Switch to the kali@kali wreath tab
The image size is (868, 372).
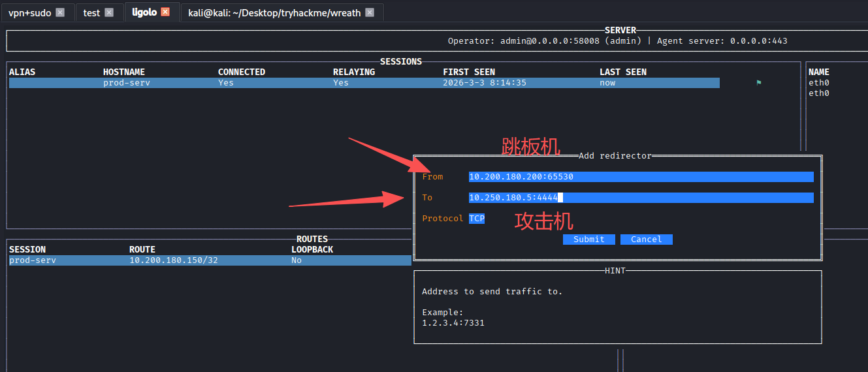pos(274,12)
